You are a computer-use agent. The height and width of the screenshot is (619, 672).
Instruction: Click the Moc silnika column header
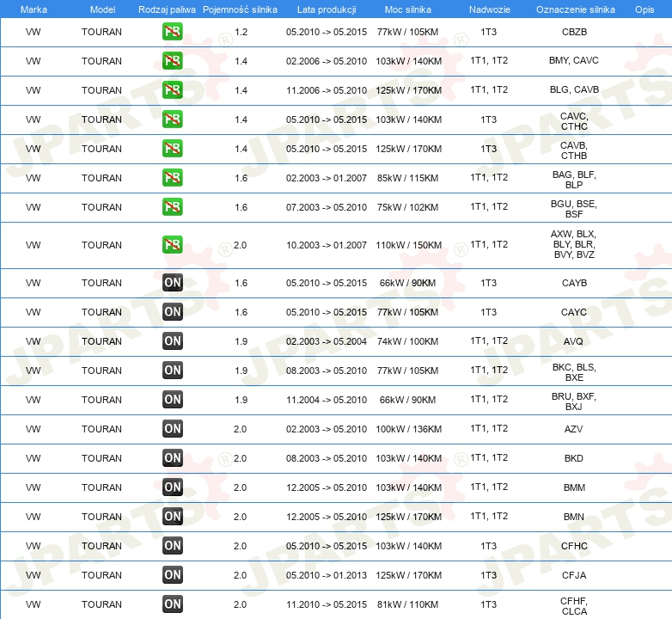tap(408, 9)
